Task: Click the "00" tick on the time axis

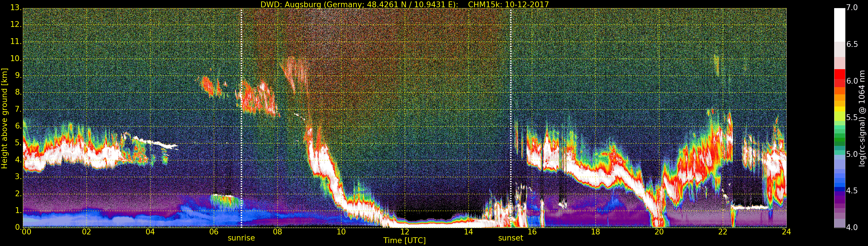Action: 27,232
